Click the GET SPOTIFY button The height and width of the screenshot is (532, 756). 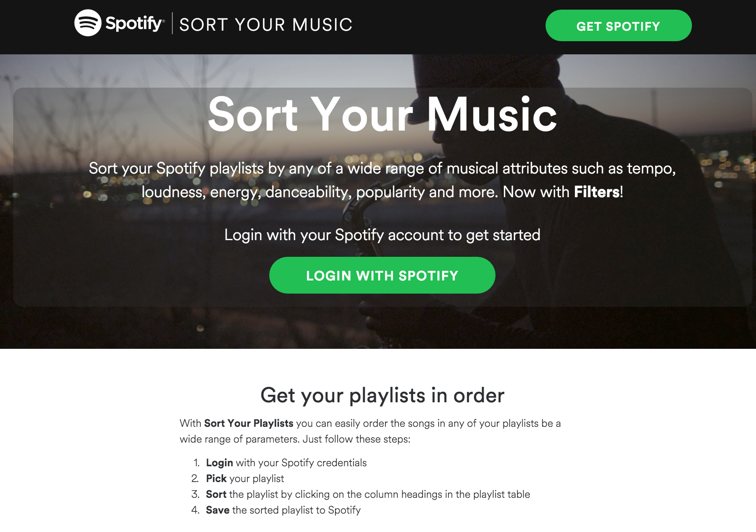(618, 25)
